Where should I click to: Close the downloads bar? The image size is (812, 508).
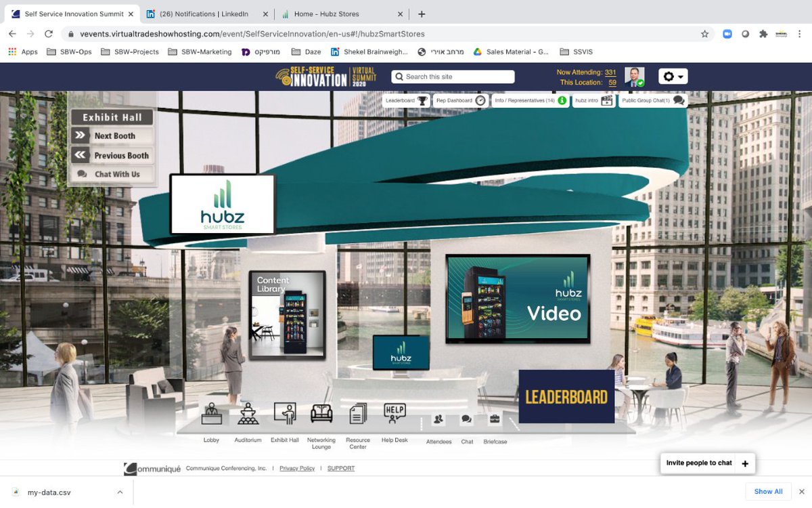click(801, 492)
